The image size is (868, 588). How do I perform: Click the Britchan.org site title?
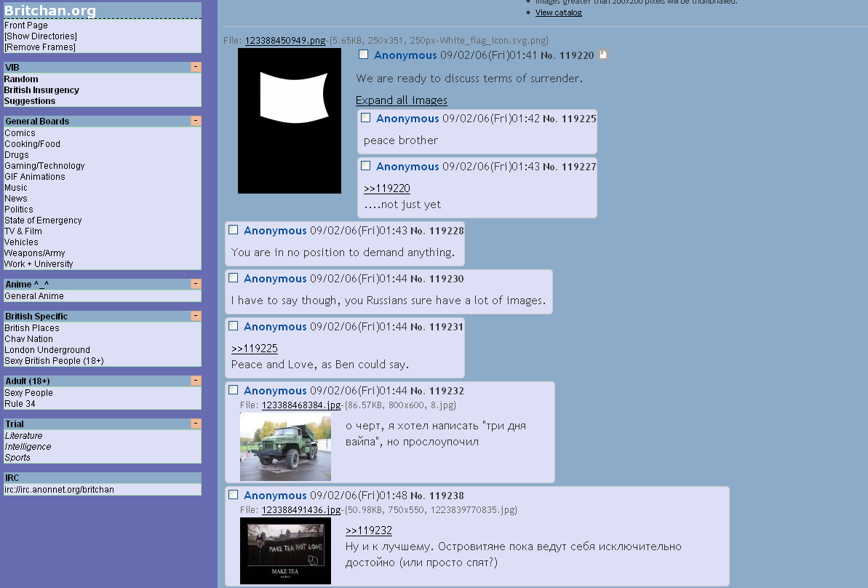tap(49, 10)
